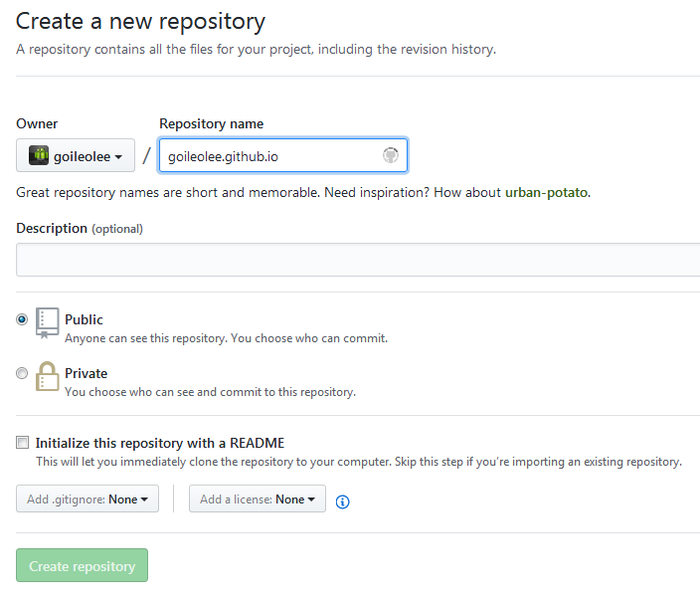Click the book icon beside Public

[47, 322]
